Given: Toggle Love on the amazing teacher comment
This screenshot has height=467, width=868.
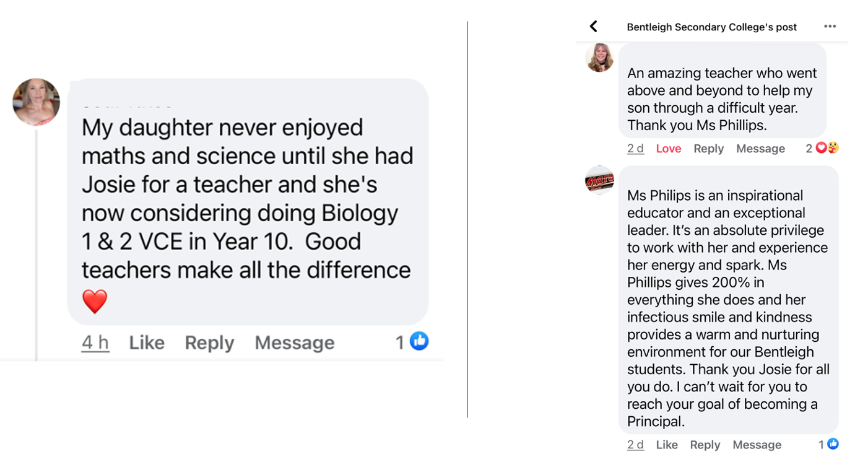Looking at the screenshot, I should click(x=669, y=149).
